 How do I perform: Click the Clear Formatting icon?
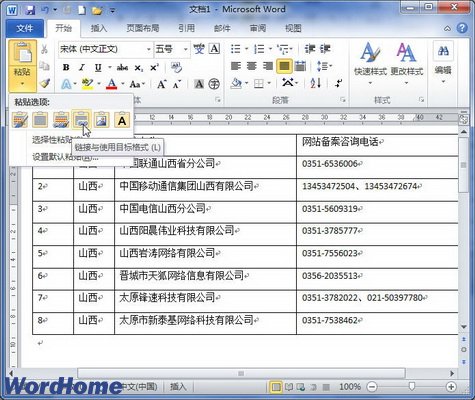pos(176,67)
